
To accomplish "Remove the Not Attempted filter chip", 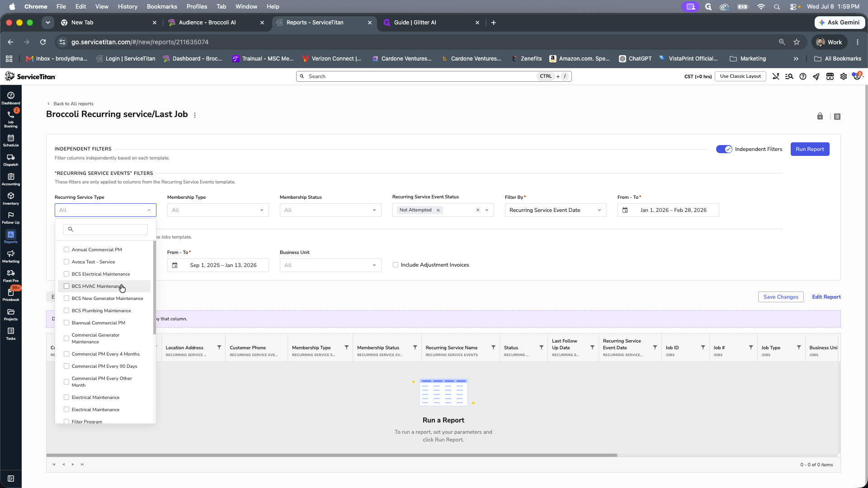I will [x=438, y=210].
